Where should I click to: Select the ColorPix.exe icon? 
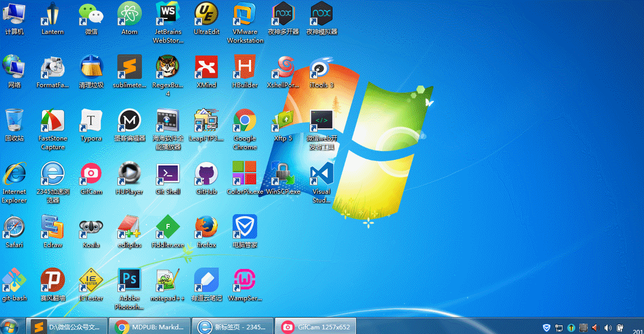point(245,178)
